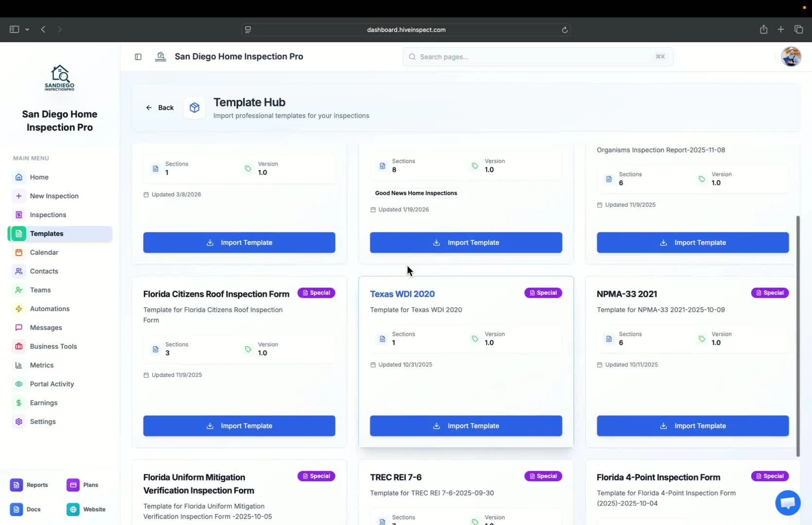Open the Portal Activity menu item
Image resolution: width=812 pixels, height=525 pixels.
tap(60, 384)
